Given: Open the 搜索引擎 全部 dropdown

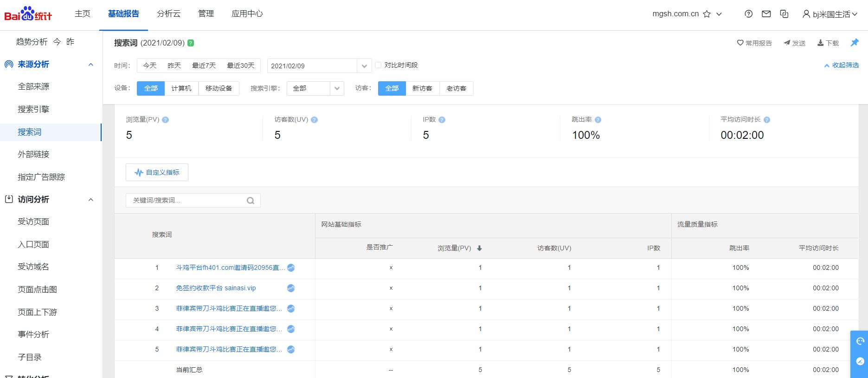Looking at the screenshot, I should pos(315,88).
